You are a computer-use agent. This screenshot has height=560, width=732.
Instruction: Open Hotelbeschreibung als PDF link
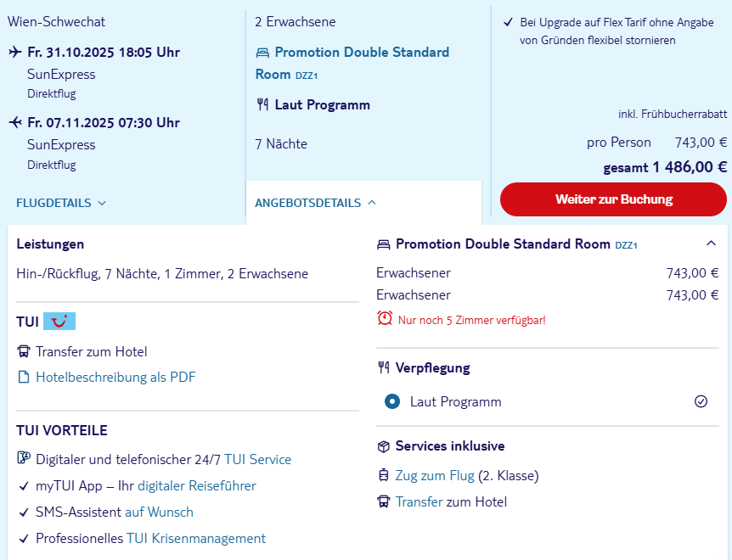point(115,377)
